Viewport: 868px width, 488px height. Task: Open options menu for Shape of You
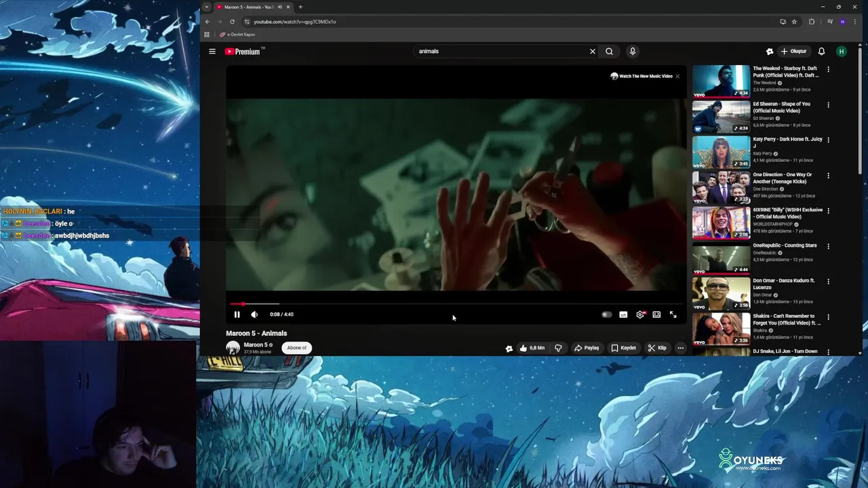coord(828,105)
